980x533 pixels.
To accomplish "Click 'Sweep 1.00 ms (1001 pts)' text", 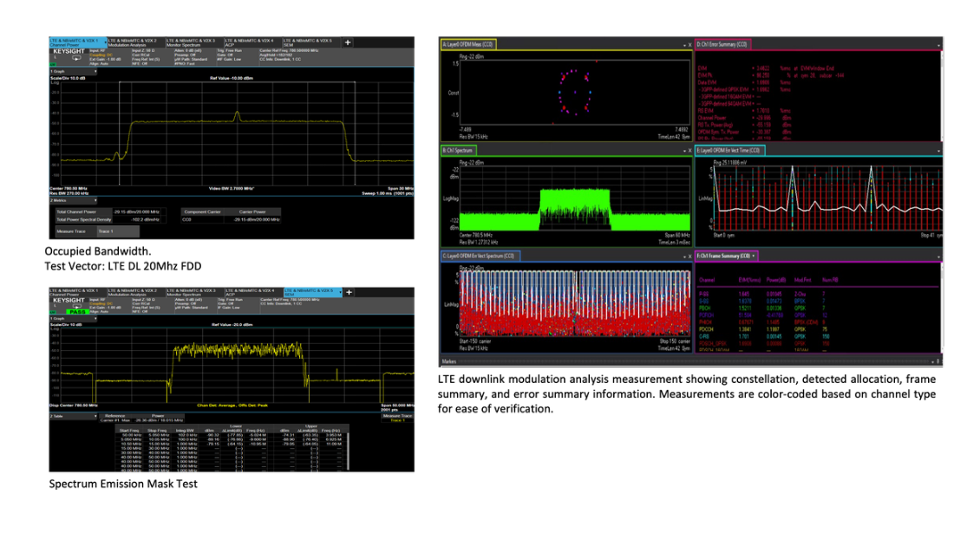I will coord(388,194).
